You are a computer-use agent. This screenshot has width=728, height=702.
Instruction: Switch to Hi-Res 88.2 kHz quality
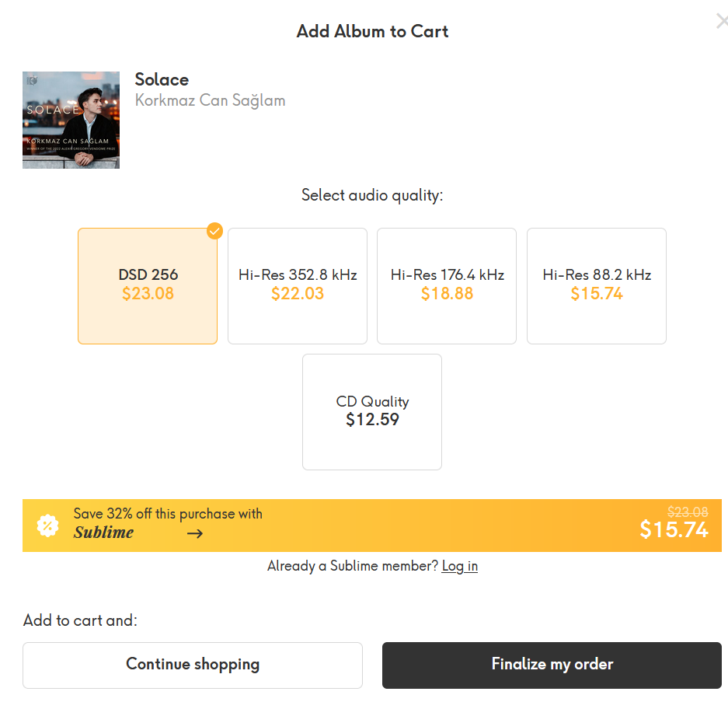(x=597, y=285)
